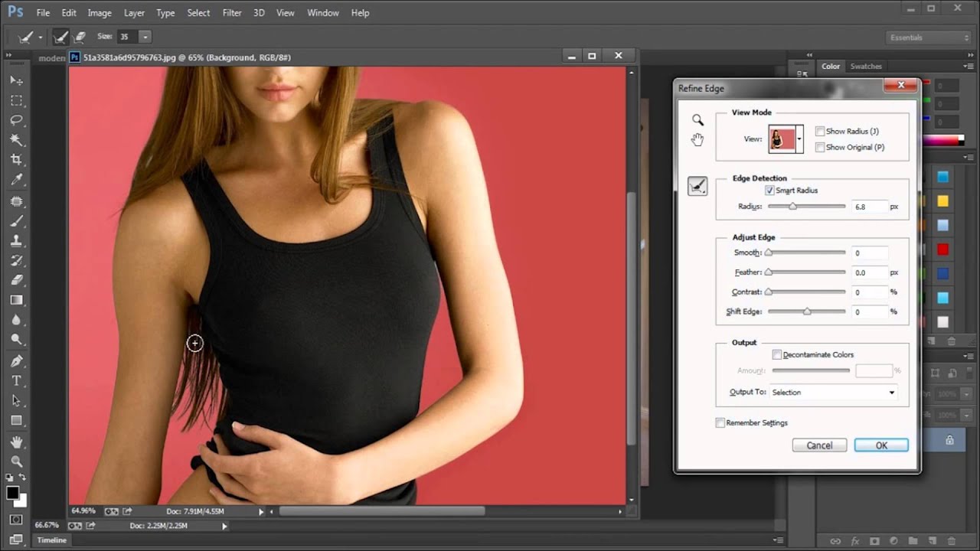Select the Path Selection tool
The height and width of the screenshot is (551, 980).
[16, 401]
